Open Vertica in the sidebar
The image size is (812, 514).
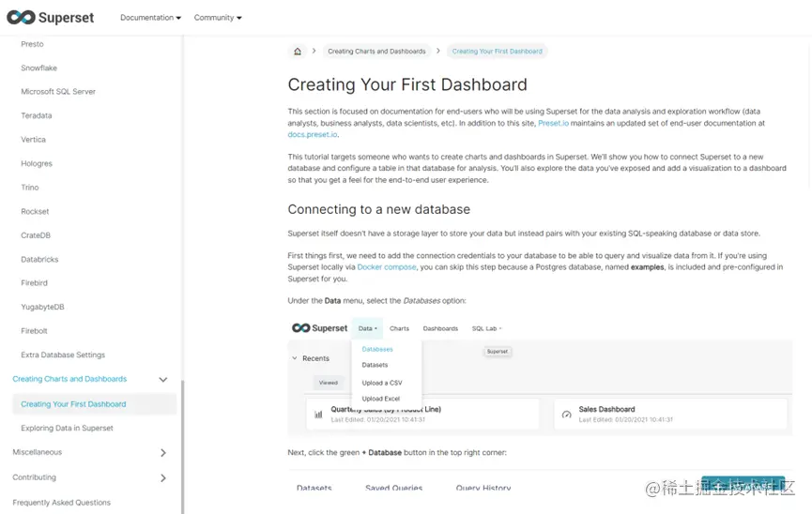tap(33, 139)
